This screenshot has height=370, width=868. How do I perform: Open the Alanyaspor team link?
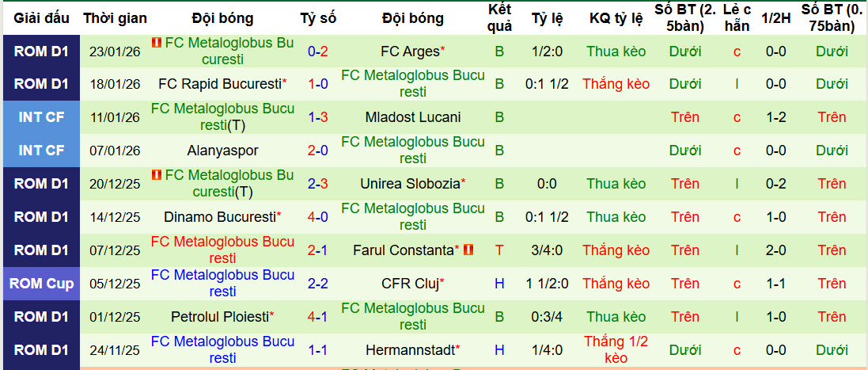point(222,151)
